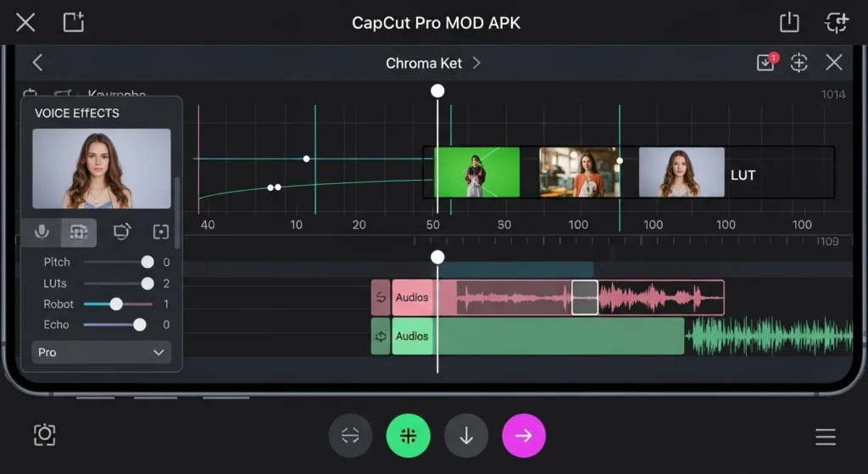Click the gray split/align round button

coord(350,436)
